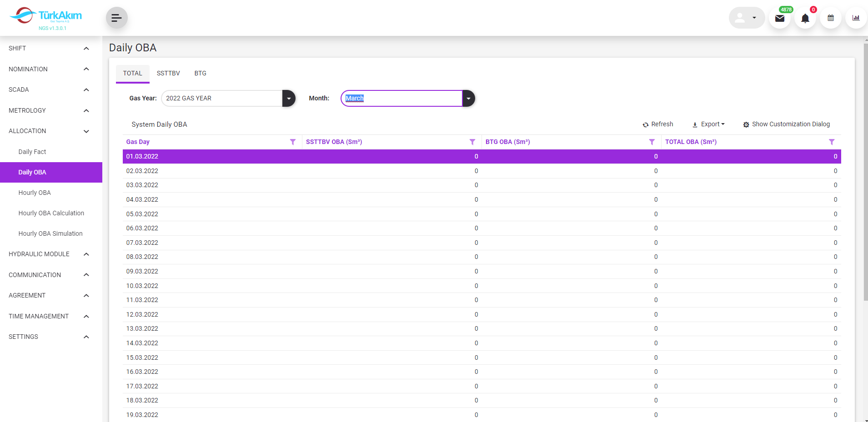Filter the Gas Day column
Image resolution: width=868 pixels, height=422 pixels.
(293, 142)
